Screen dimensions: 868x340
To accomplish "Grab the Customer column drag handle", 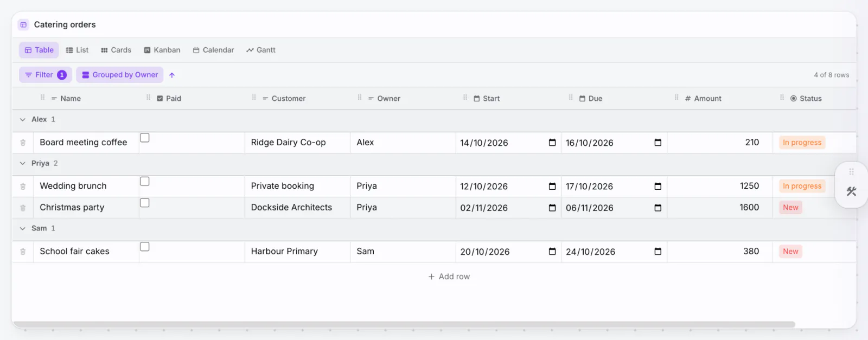I will pyautogui.click(x=254, y=98).
